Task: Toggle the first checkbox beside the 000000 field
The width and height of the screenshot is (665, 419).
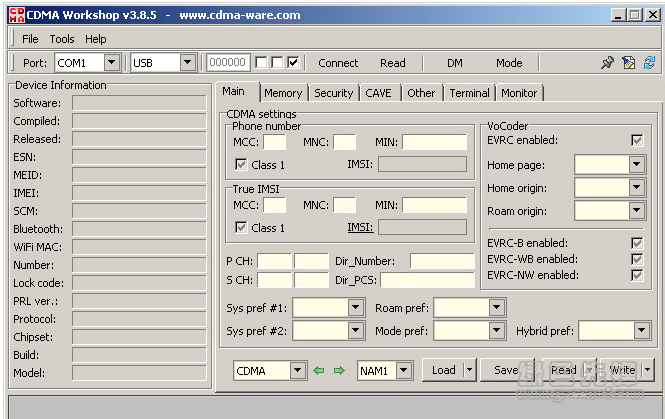Action: point(261,63)
